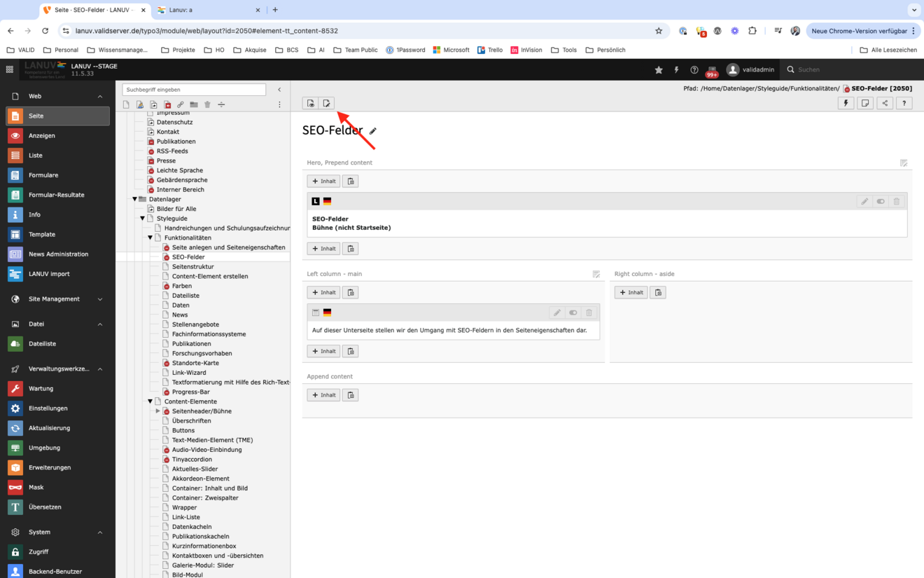Open 'Alle Lesezeichen' bookmarks folder
The width and height of the screenshot is (924, 578).
pos(888,50)
